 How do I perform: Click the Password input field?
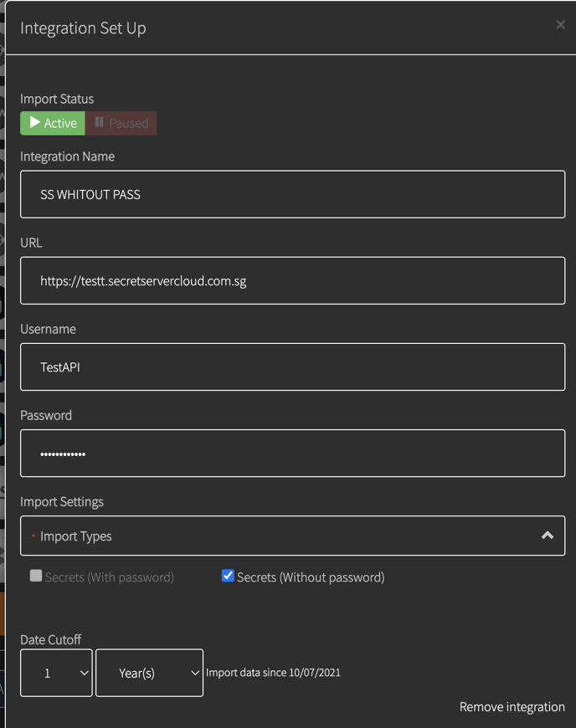coord(293,454)
